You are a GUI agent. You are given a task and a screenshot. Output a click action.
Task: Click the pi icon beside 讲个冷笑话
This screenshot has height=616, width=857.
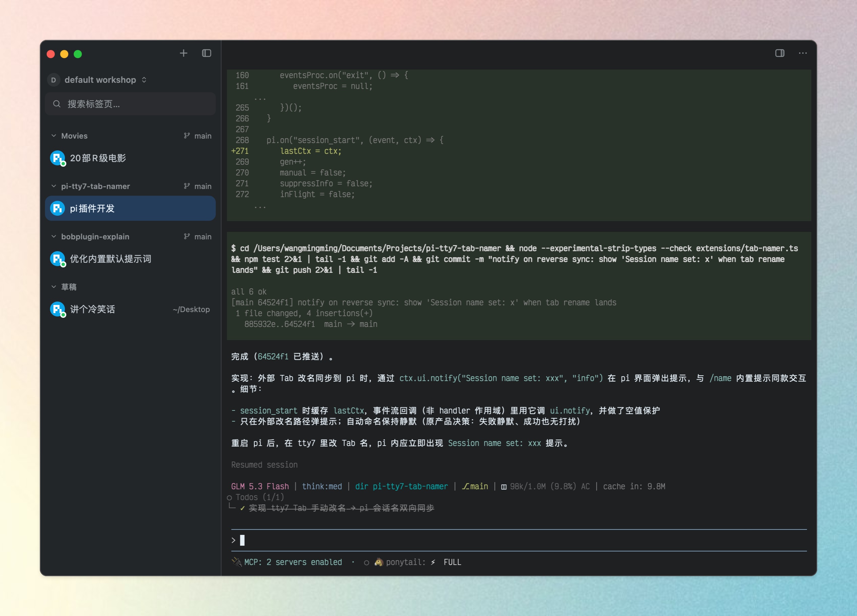pyautogui.click(x=58, y=309)
